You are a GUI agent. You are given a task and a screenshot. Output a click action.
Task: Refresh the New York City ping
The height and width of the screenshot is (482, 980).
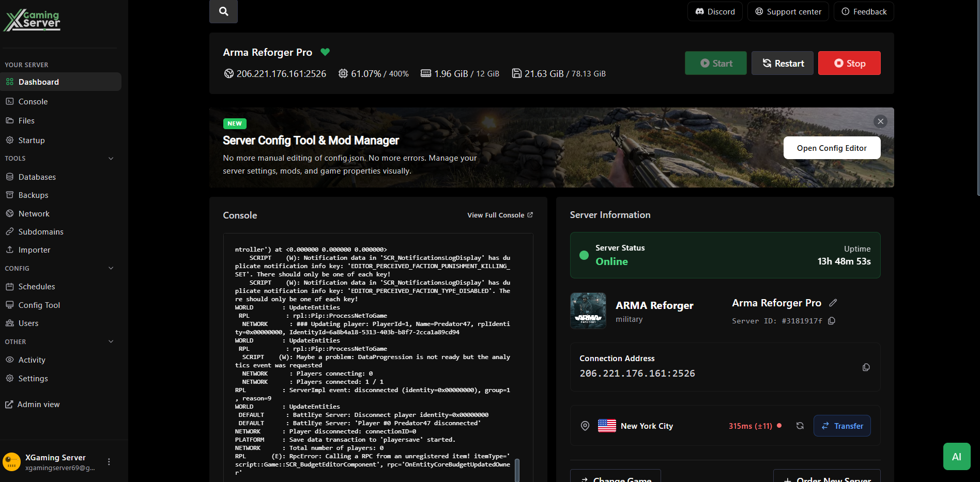(x=800, y=426)
